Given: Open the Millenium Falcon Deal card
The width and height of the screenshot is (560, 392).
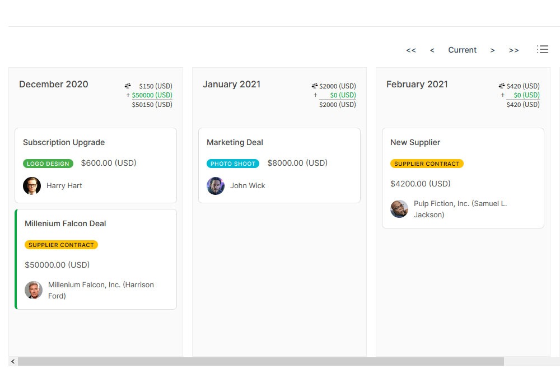Looking at the screenshot, I should tap(66, 223).
